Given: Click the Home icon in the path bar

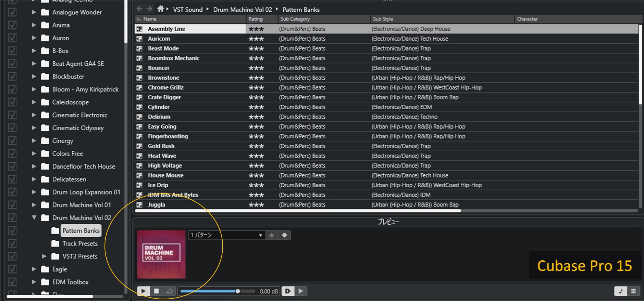Looking at the screenshot, I should [x=160, y=9].
